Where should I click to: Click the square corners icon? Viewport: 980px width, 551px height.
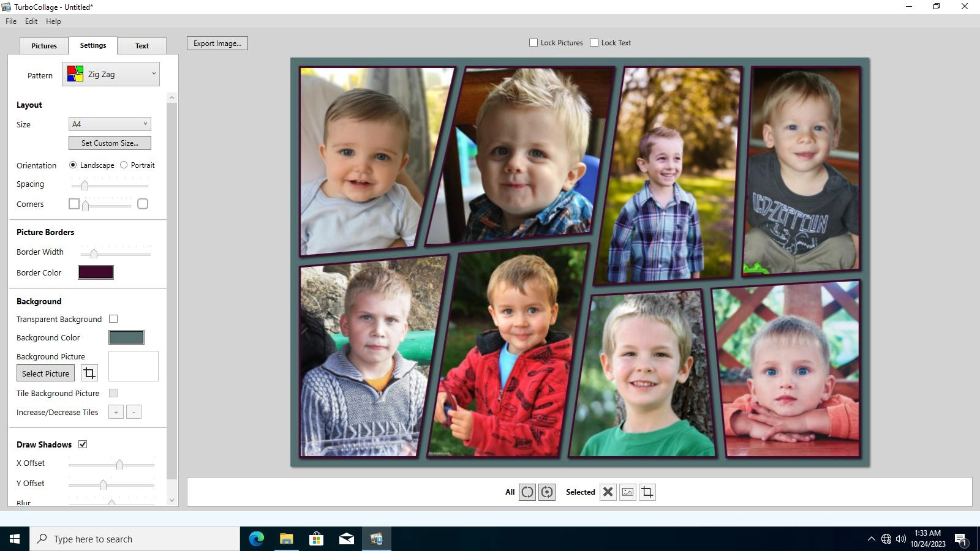point(74,204)
